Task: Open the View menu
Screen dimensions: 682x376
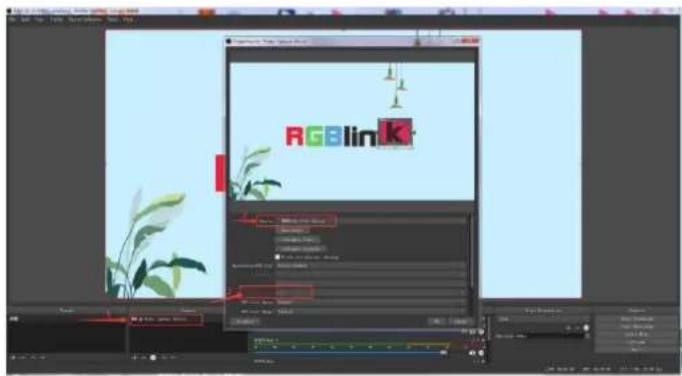Action: (40, 20)
